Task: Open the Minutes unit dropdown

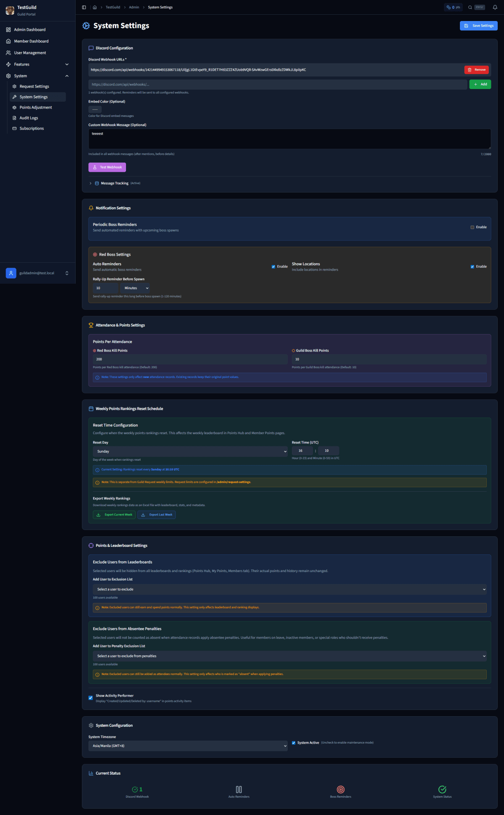Action: point(135,288)
